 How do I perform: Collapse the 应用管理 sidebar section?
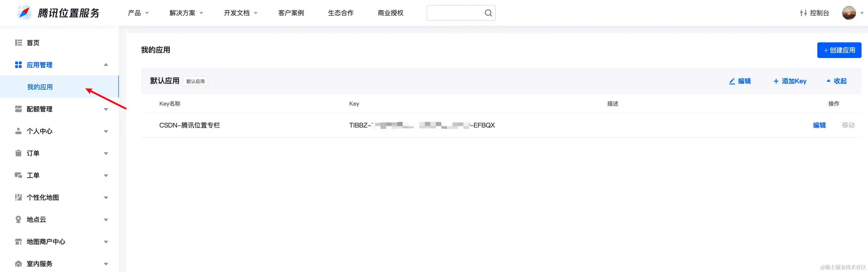[106, 64]
